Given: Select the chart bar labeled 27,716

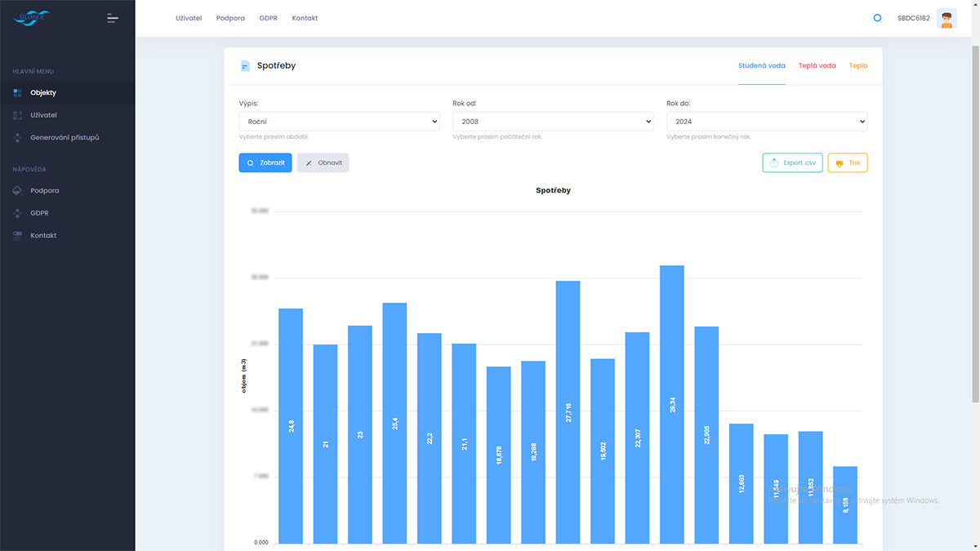Looking at the screenshot, I should 568,412.
